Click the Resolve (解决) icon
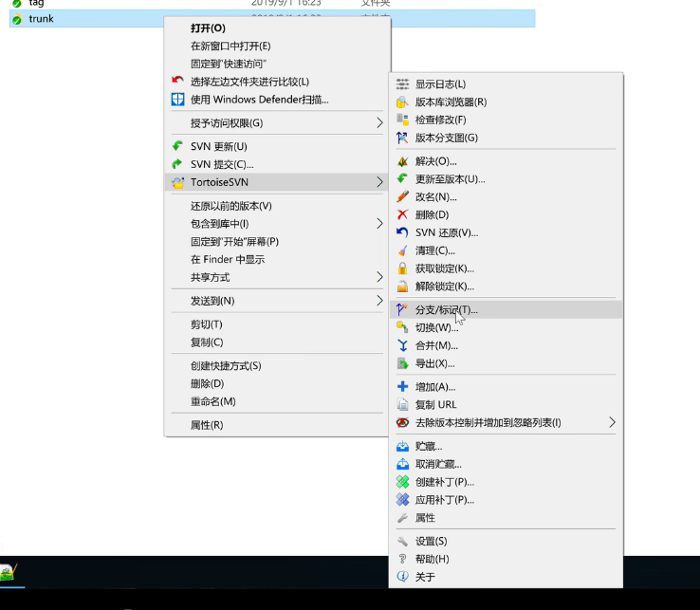Viewport: 700px width, 610px height. [x=402, y=161]
